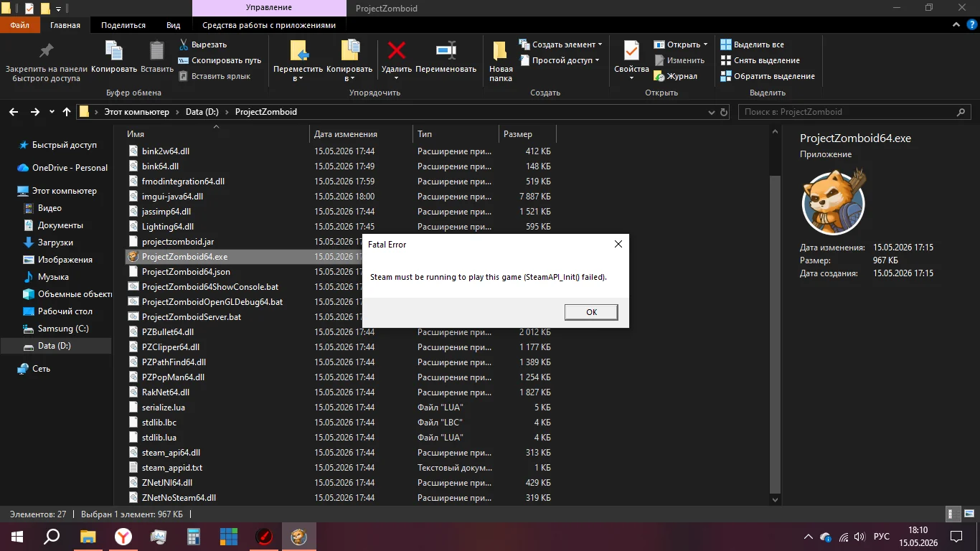Image resolution: width=980 pixels, height=551 pixels.
Task: Switch to the large icons view toggle
Action: (967, 514)
